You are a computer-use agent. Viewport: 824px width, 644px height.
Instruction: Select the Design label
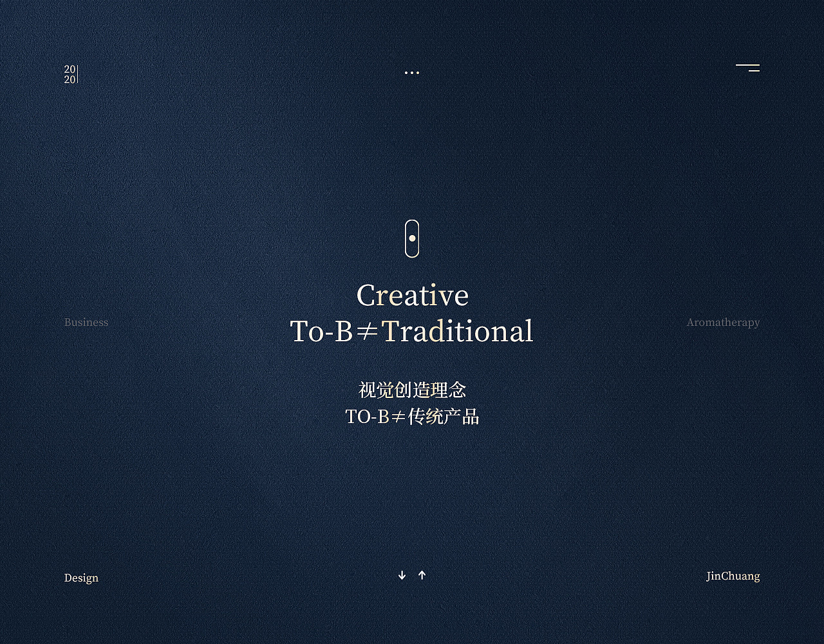pos(81,578)
